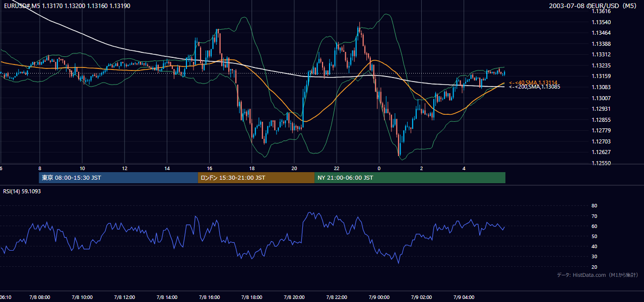Click price level 1.13616 on the price axis

(x=601, y=11)
